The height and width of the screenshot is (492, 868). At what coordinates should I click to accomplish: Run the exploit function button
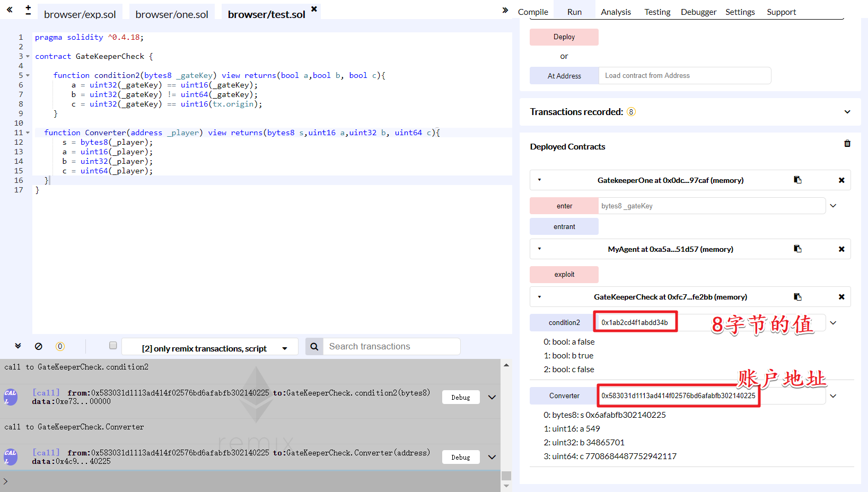pyautogui.click(x=564, y=275)
